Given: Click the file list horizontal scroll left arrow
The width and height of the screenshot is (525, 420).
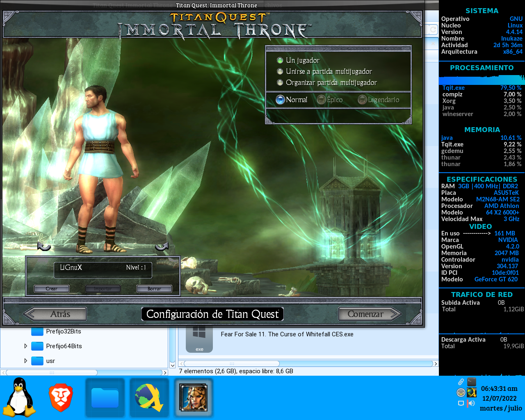Looking at the screenshot, I should pos(181,364).
